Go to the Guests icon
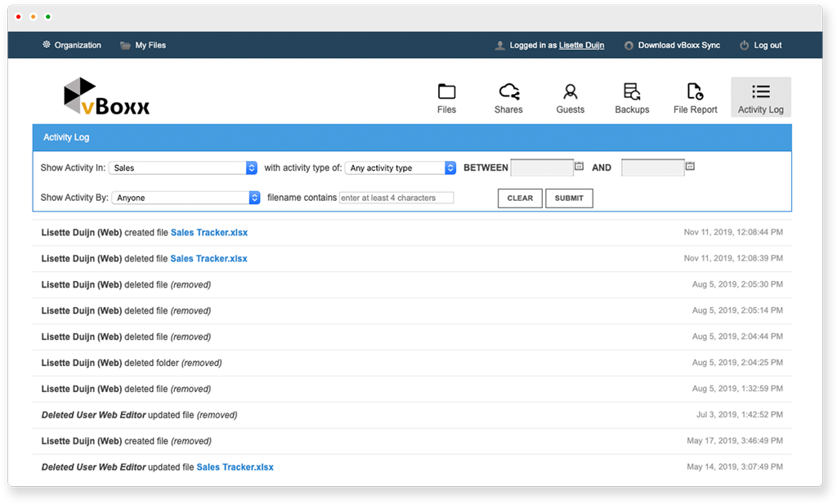Viewport: 837px width, 504px height. pyautogui.click(x=570, y=91)
